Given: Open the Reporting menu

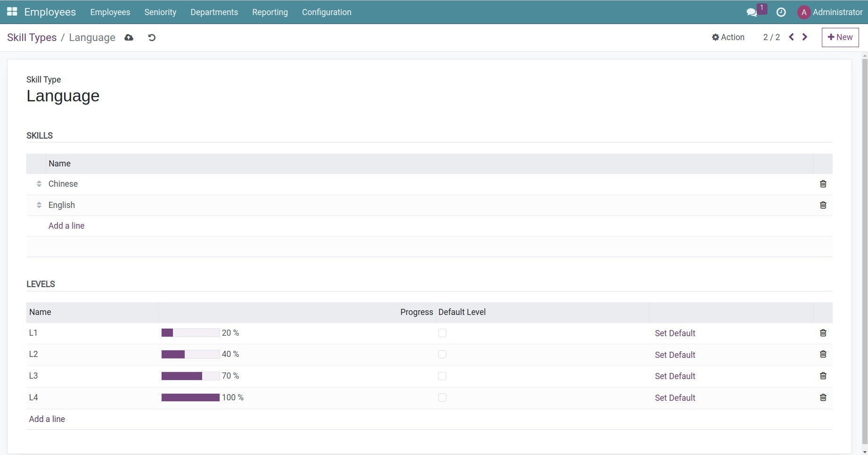Looking at the screenshot, I should coord(270,12).
